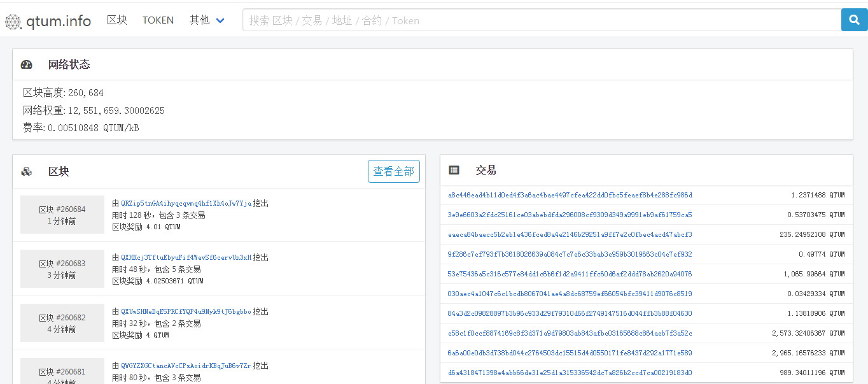This screenshot has width=868, height=384.
Task: Click the 1,065.99664 QTUM amount
Action: coord(814,274)
